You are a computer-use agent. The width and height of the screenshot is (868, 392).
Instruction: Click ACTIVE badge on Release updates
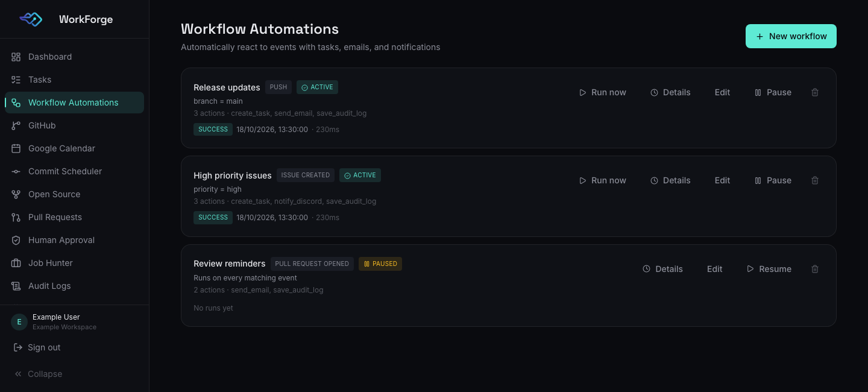click(x=317, y=87)
